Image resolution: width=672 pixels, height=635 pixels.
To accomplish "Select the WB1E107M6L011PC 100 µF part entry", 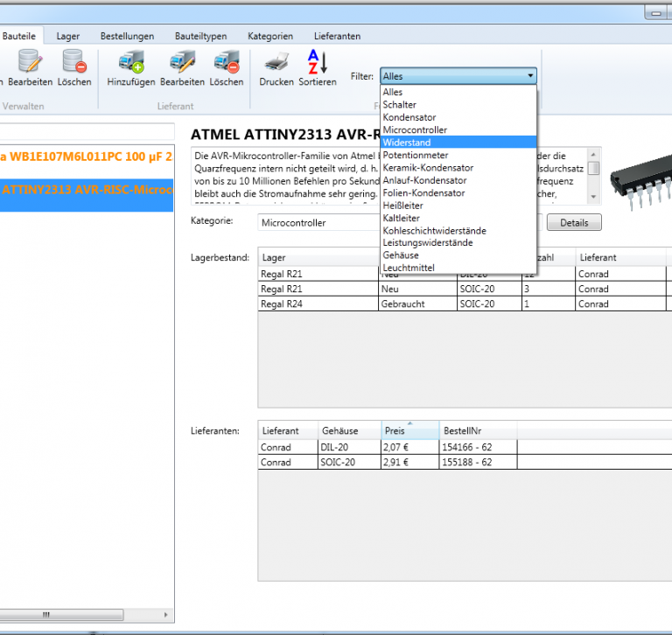I will click(x=87, y=157).
